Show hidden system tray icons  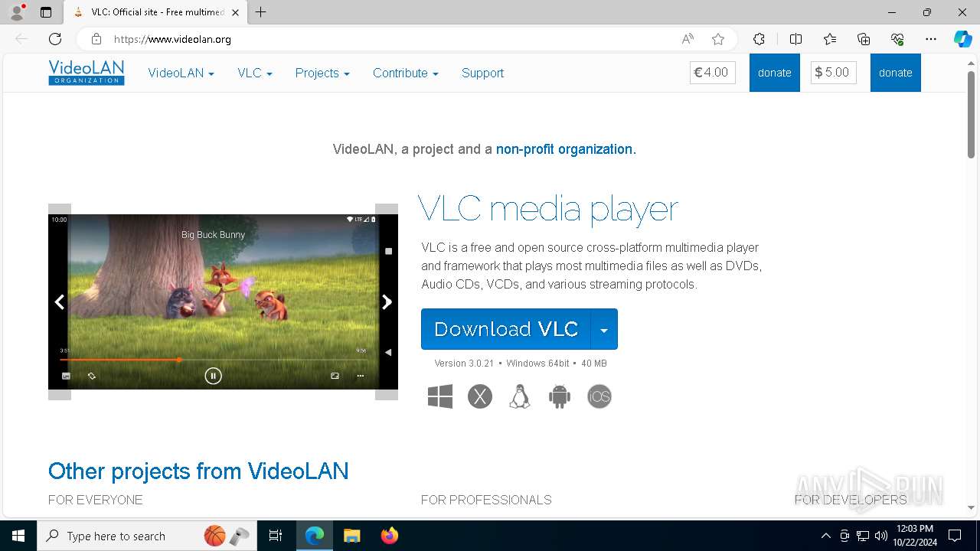click(825, 536)
